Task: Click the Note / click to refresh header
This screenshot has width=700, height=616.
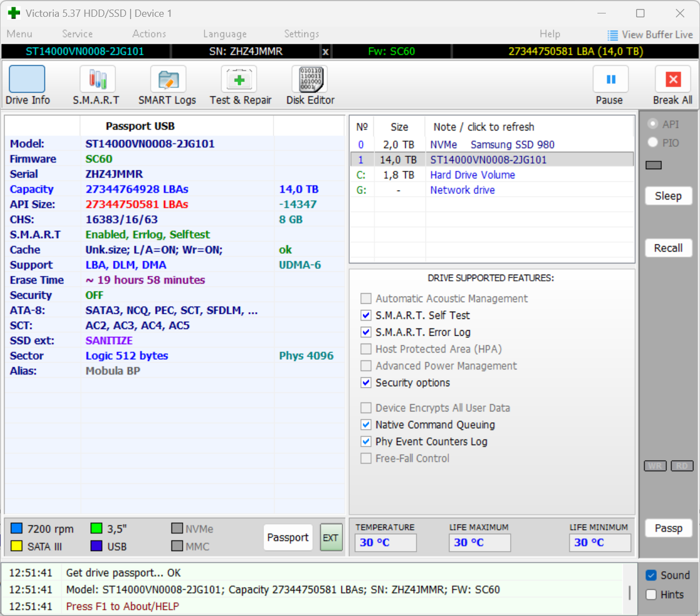Action: click(x=484, y=127)
